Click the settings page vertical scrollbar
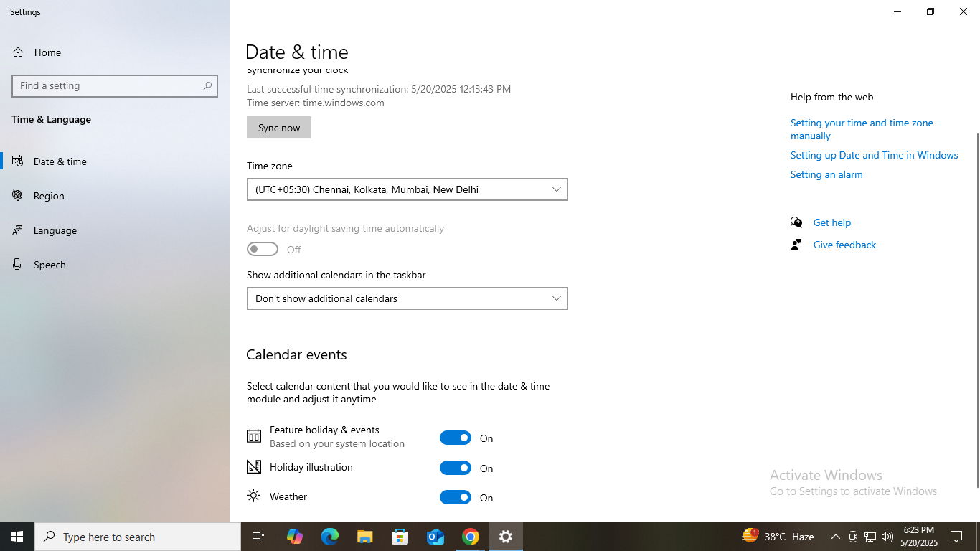 (977, 310)
